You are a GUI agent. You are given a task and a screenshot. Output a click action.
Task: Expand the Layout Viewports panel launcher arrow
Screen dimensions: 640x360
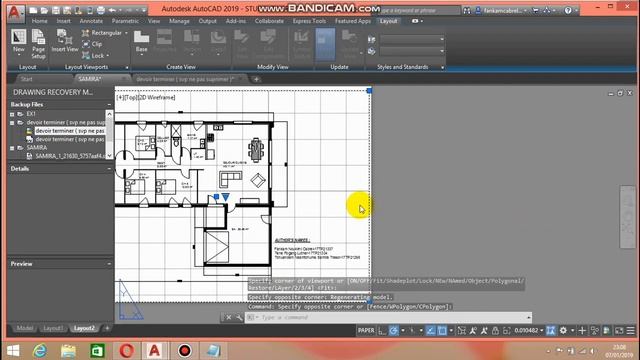coord(127,67)
